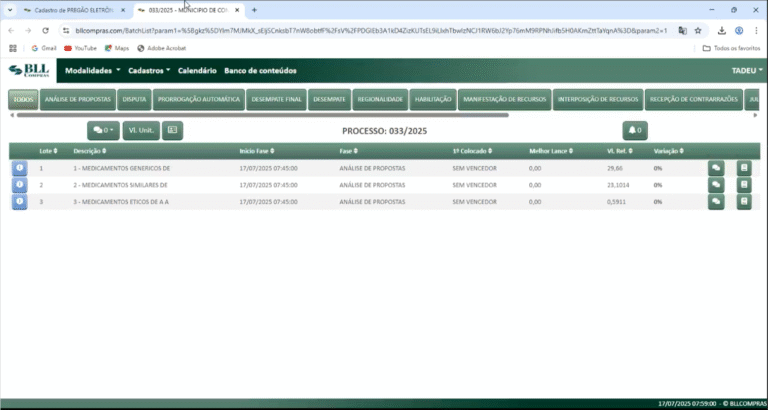Open the messages dropdown above the table
The width and height of the screenshot is (768, 410).
(102, 130)
